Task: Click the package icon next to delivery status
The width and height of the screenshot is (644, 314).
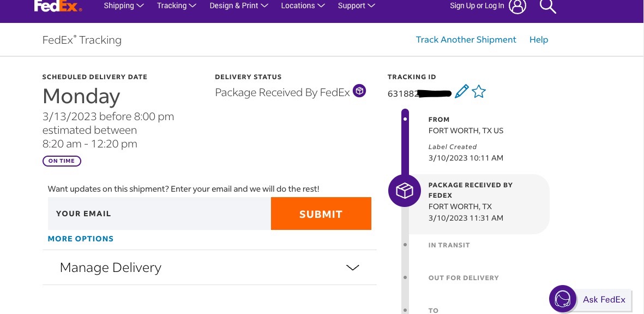Action: 359,91
